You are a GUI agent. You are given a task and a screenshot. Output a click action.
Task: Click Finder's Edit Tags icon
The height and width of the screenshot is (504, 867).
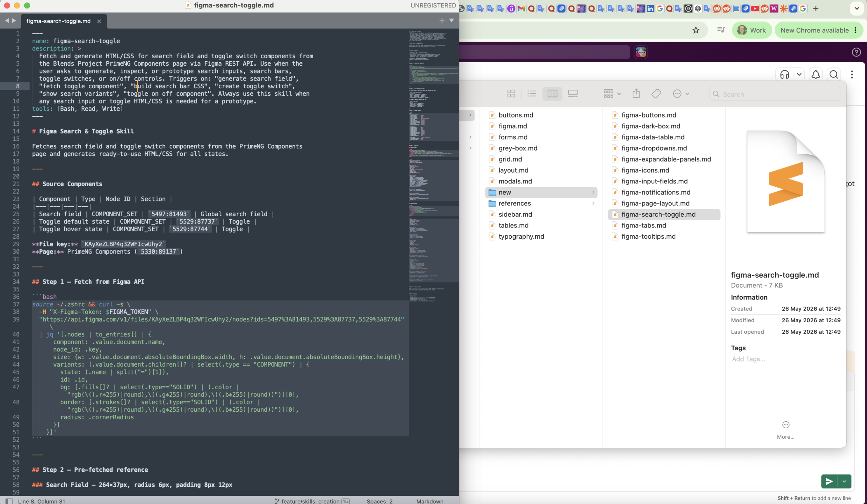656,93
